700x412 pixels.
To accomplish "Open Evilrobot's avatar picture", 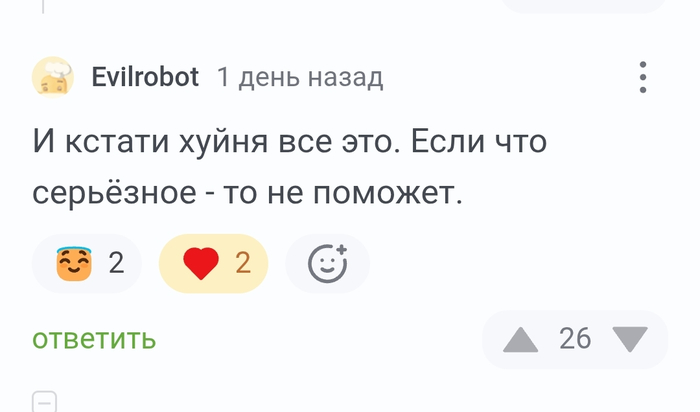I will [x=53, y=77].
